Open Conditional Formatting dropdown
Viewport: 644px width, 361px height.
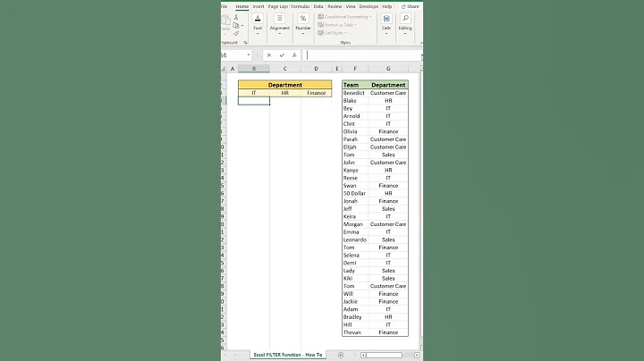click(x=344, y=17)
